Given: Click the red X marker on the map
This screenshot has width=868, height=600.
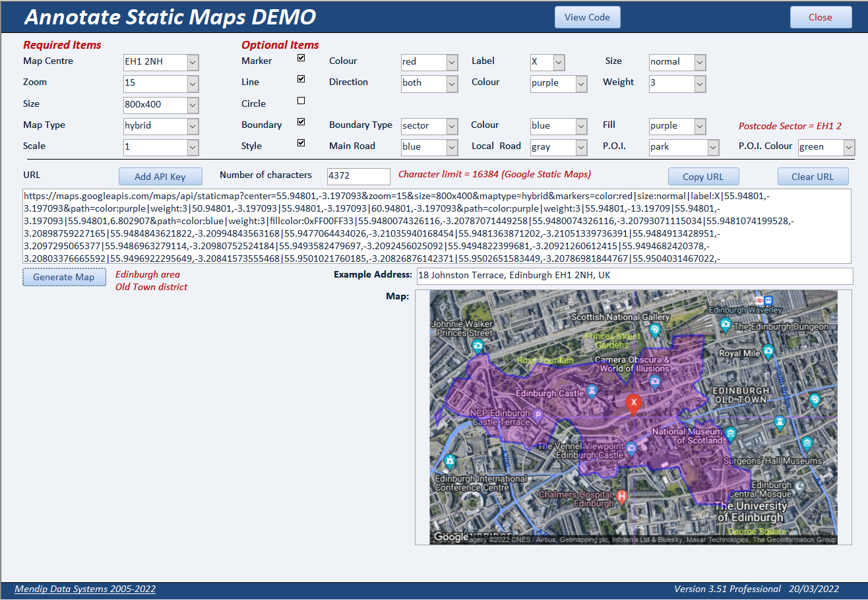Looking at the screenshot, I should click(x=633, y=404).
